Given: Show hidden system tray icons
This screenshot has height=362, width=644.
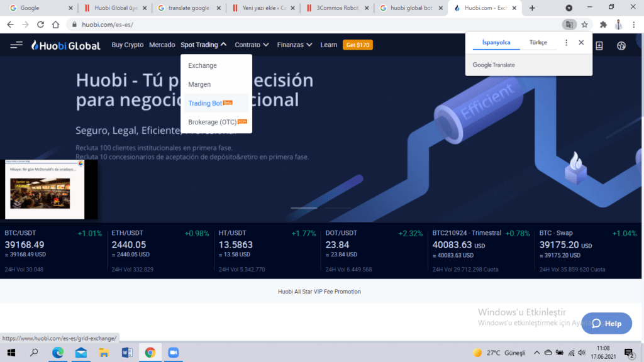Looking at the screenshot, I should (x=537, y=353).
